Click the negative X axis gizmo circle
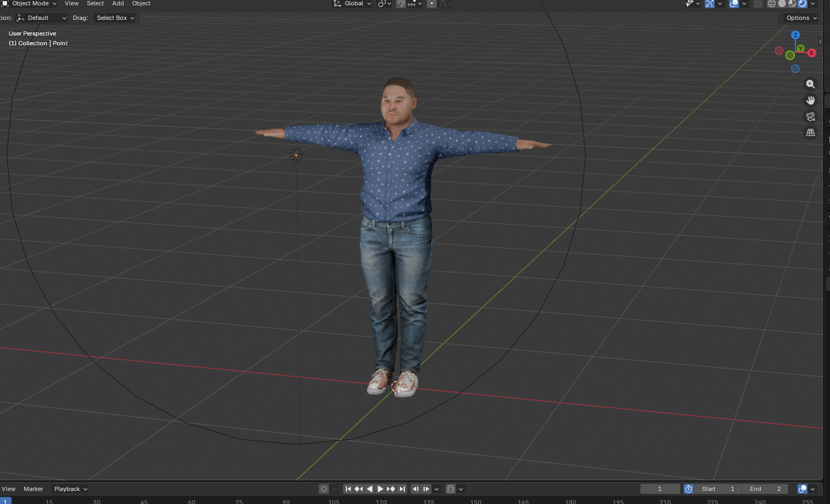The image size is (830, 504). click(779, 51)
